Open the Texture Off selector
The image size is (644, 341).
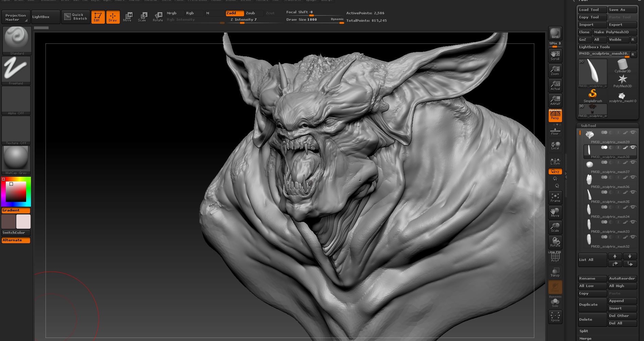[16, 130]
